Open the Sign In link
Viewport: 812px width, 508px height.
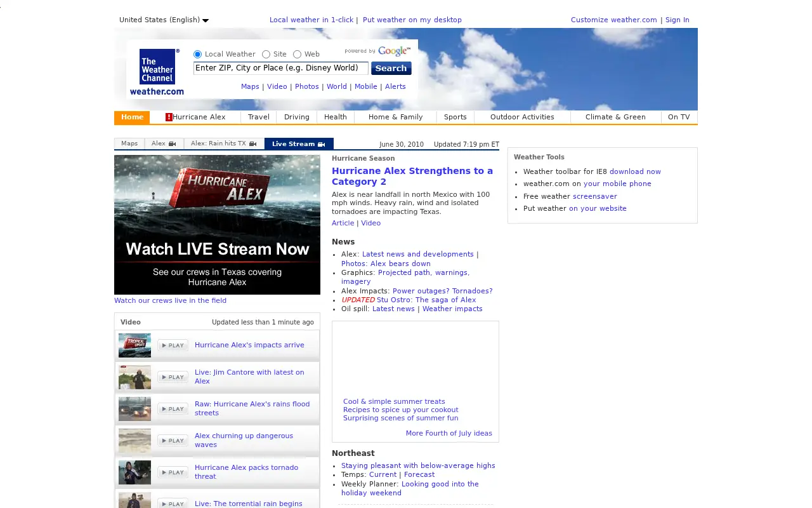678,20
